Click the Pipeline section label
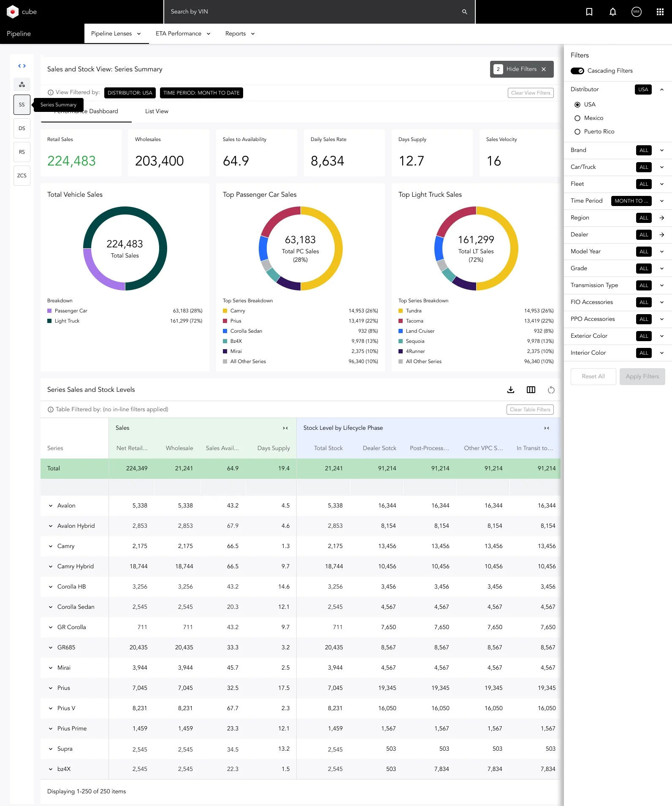Screen dimensions: 672x806 pos(19,34)
